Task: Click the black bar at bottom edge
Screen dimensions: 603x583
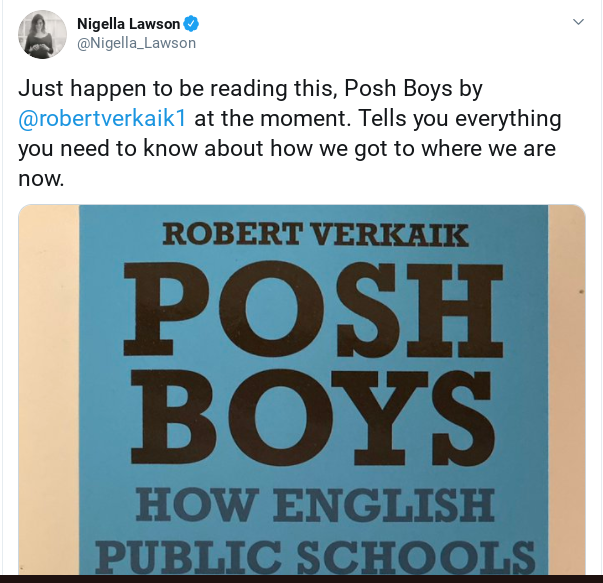Action: tap(300, 579)
